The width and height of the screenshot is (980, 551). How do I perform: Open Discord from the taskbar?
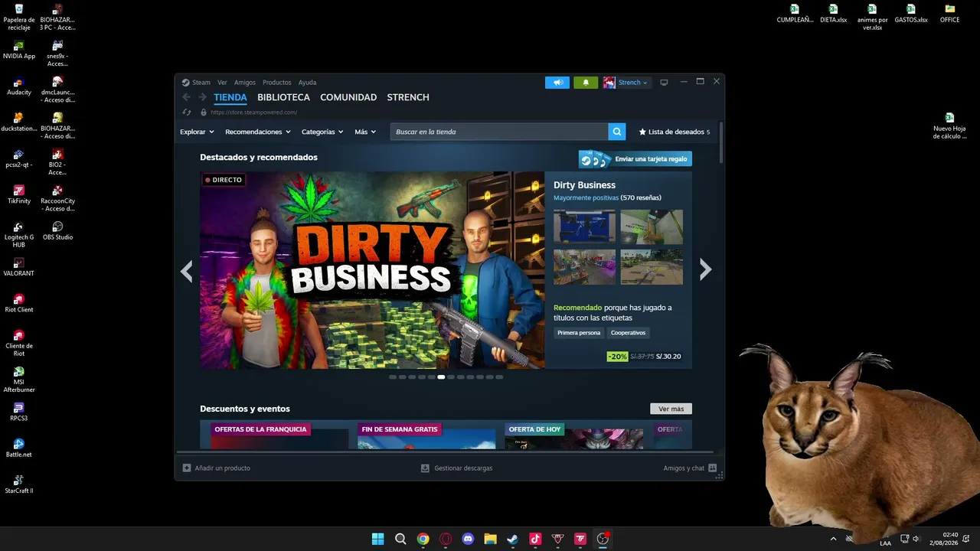pos(468,539)
